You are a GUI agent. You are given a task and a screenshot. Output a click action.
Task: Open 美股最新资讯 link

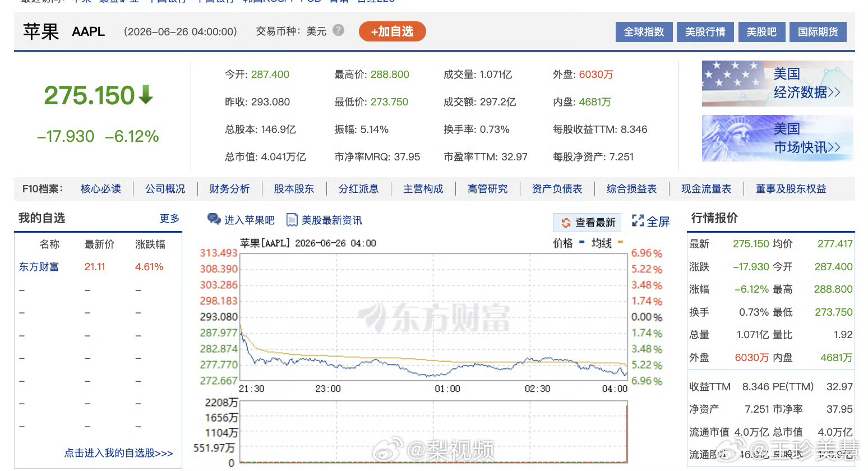point(332,220)
